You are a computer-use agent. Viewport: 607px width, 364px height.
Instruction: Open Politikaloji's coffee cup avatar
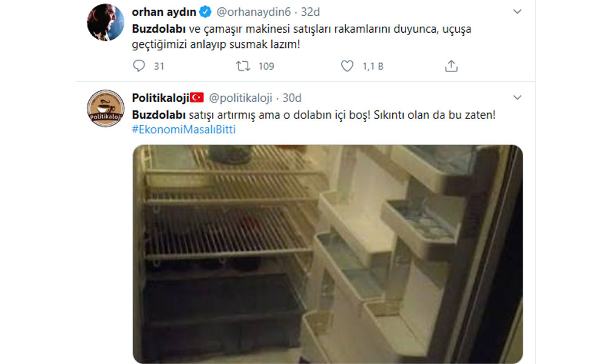[106, 109]
